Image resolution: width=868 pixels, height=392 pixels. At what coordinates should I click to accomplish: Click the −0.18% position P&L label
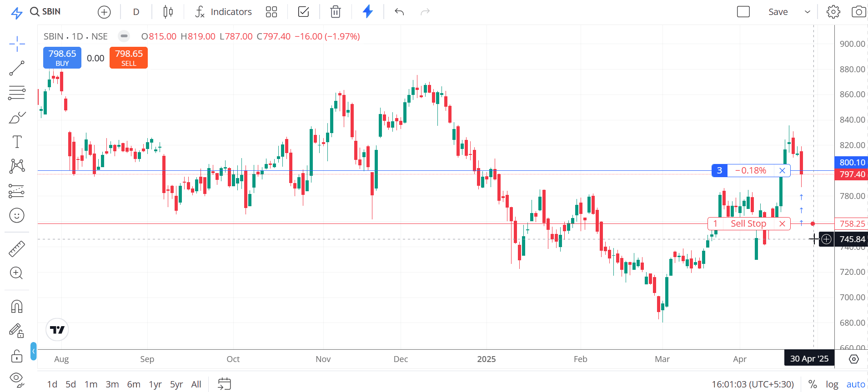point(751,170)
